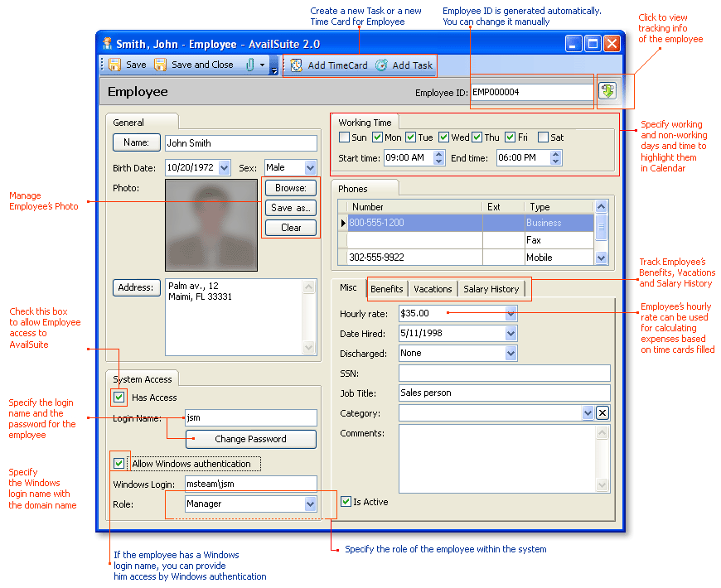Click the SSN input field
721x588 pixels.
(x=504, y=374)
